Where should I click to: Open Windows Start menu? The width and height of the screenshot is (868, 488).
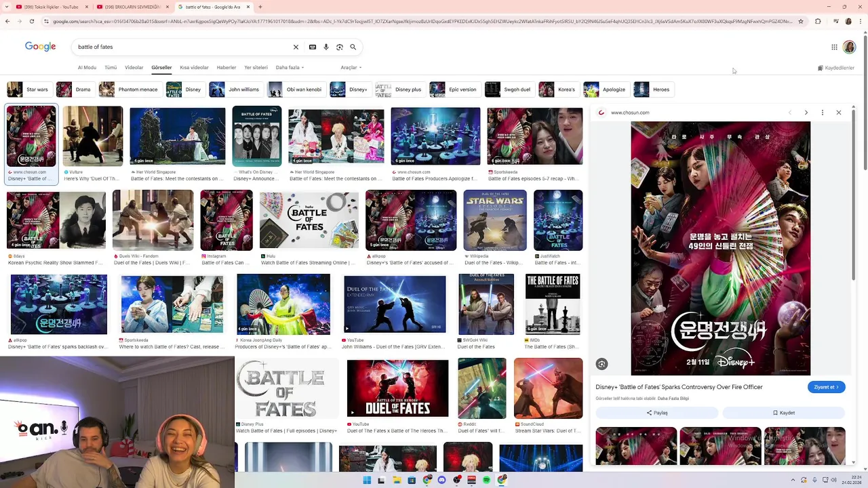[x=367, y=480]
